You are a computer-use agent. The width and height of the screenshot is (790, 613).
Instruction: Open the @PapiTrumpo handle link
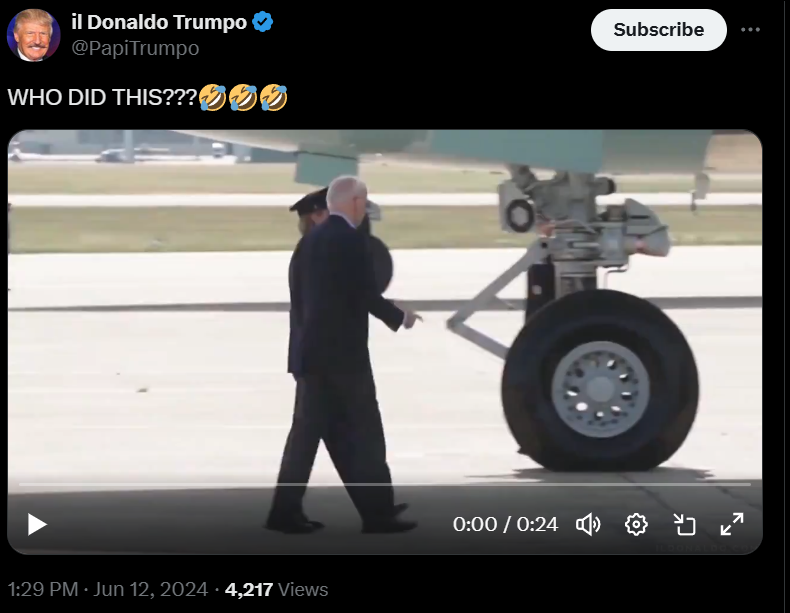point(135,48)
